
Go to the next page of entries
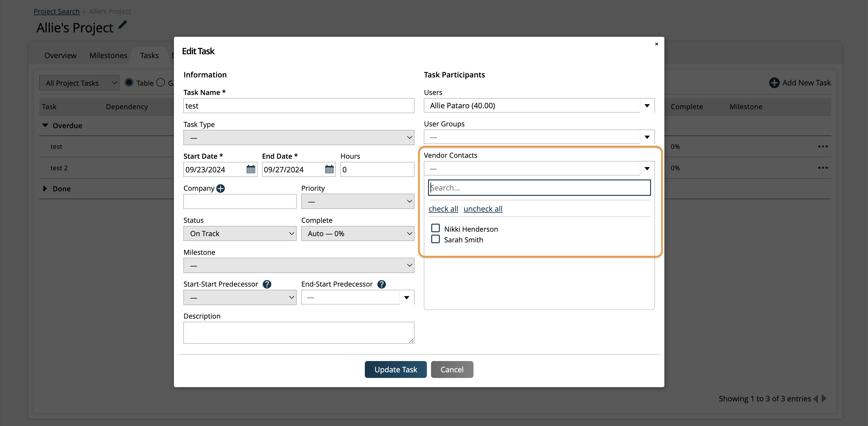pos(824,399)
